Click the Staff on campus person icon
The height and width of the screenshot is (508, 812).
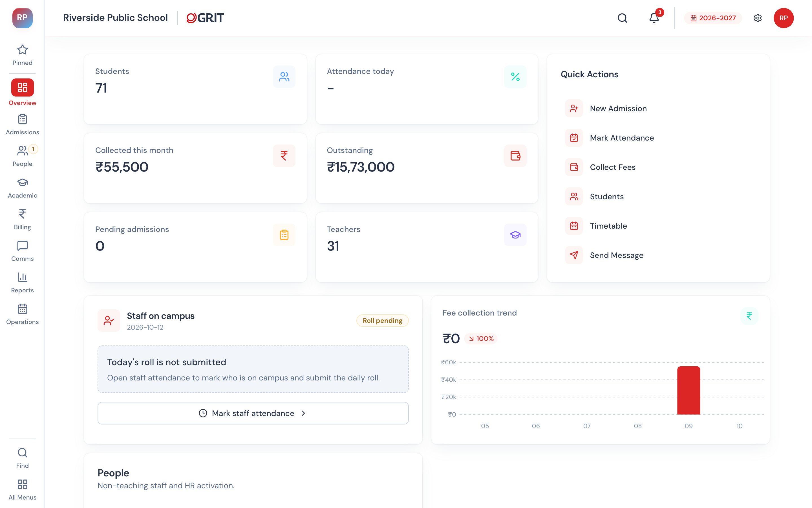coord(109,321)
